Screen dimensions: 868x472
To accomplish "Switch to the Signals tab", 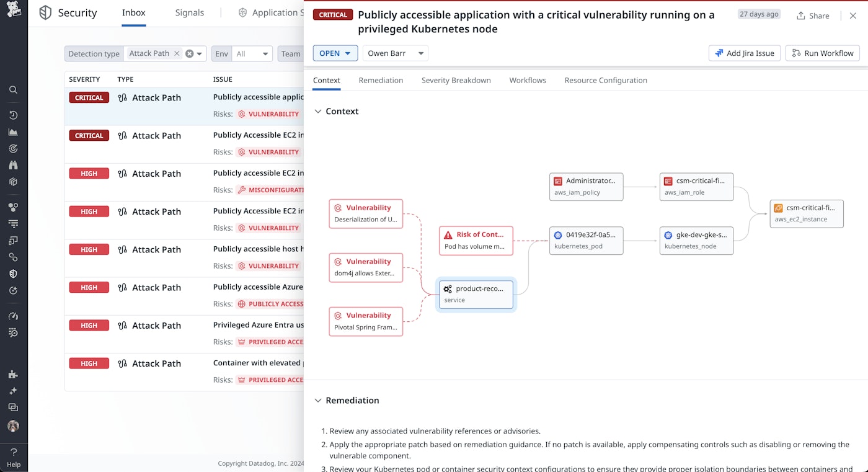I will point(190,12).
